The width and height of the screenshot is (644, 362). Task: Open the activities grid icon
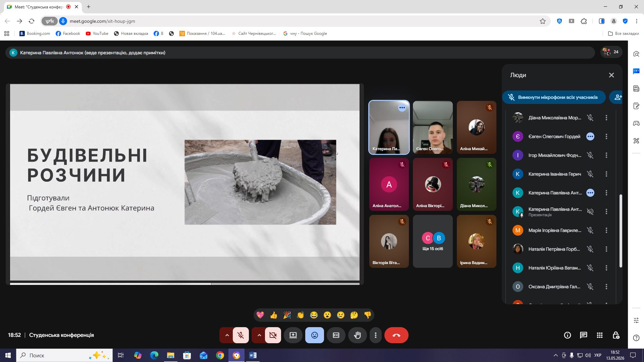(600, 335)
